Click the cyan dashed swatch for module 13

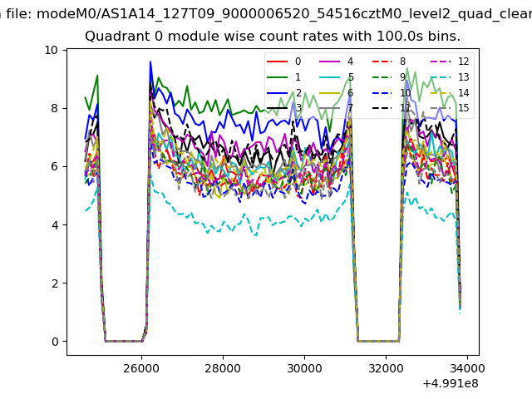(x=440, y=77)
